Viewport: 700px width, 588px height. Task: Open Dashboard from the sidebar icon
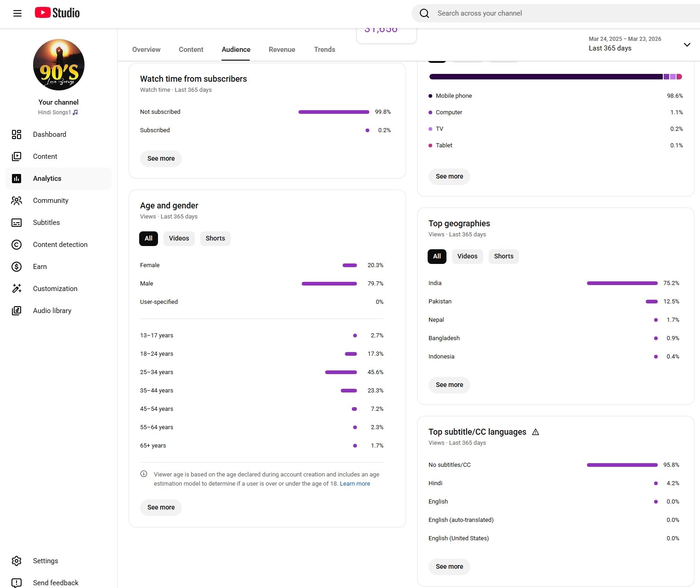17,134
